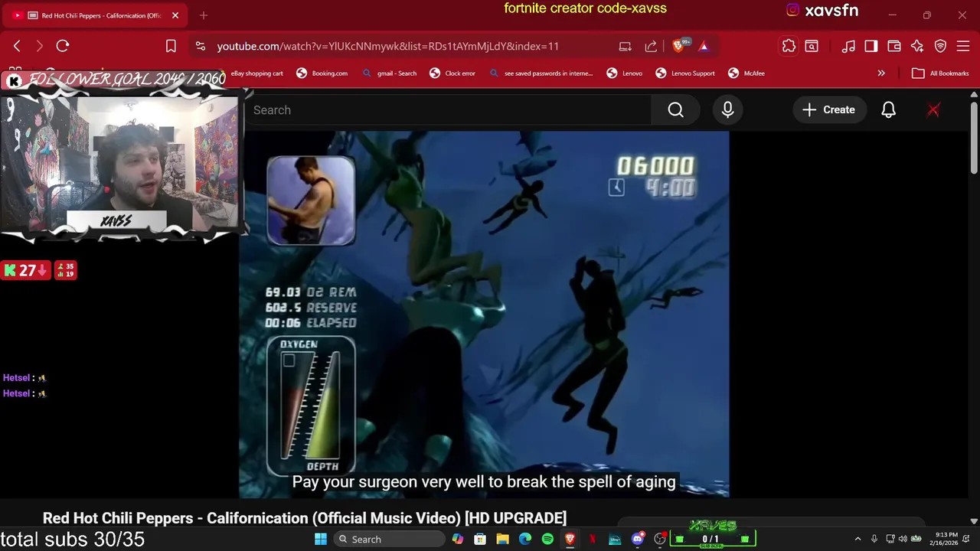Image resolution: width=980 pixels, height=551 pixels.
Task: Open the YouTube Create button
Action: [x=828, y=110]
